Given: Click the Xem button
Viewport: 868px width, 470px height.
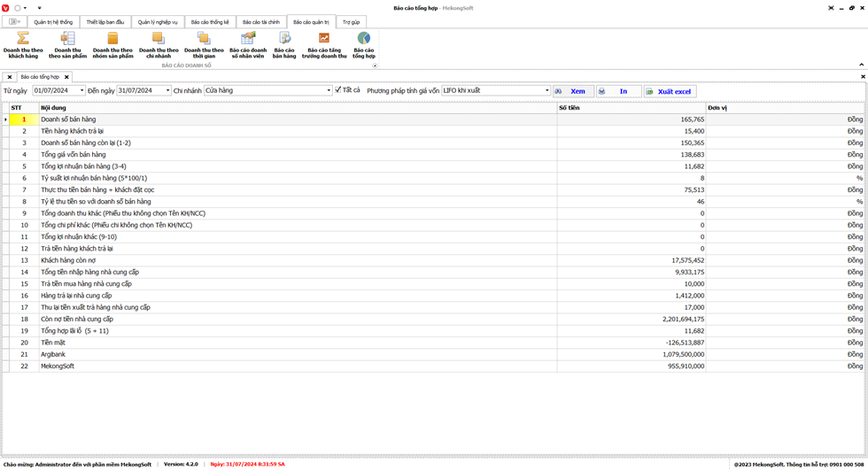Looking at the screenshot, I should pos(574,91).
